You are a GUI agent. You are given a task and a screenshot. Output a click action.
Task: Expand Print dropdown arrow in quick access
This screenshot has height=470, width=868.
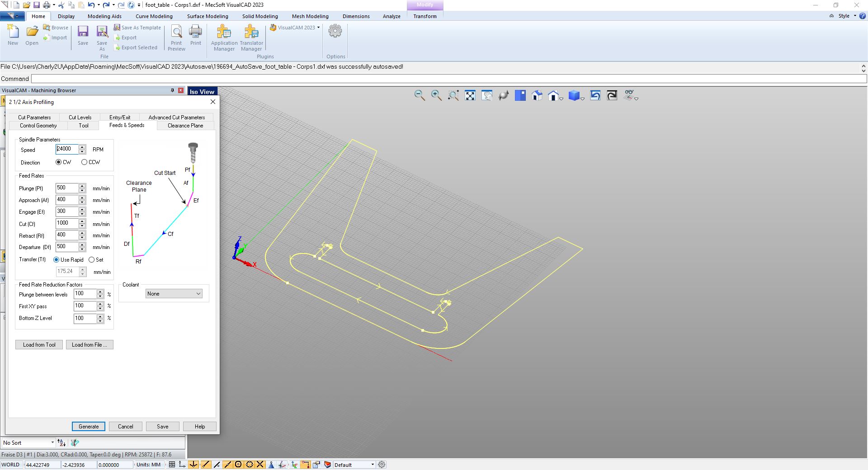[x=54, y=5]
